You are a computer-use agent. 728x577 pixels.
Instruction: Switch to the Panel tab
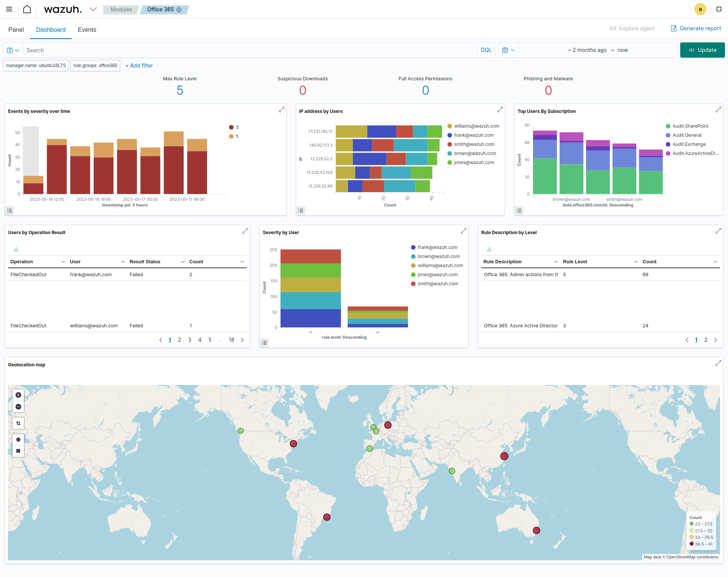[16, 30]
